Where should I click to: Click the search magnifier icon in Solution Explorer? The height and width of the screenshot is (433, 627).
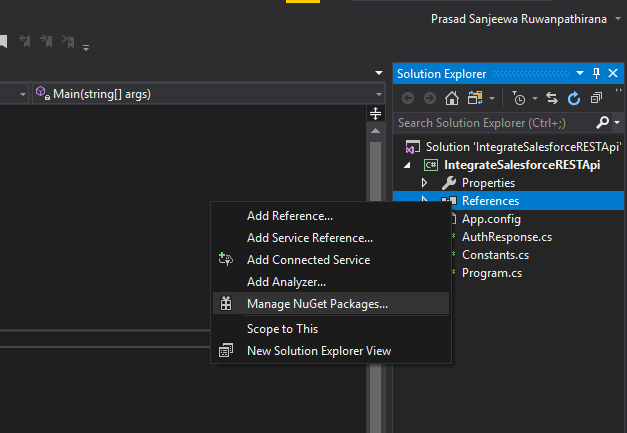(602, 122)
